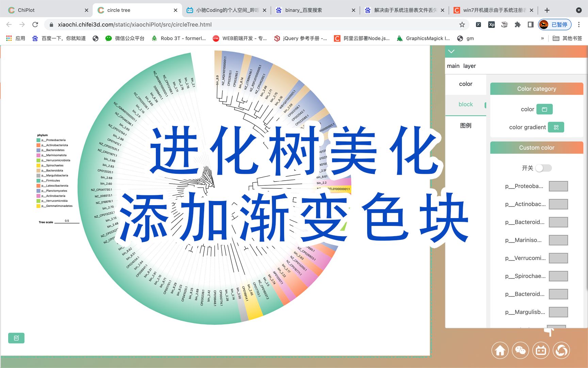Open 其他书签 bookmarks folder
The width and height of the screenshot is (588, 368).
coord(567,39)
